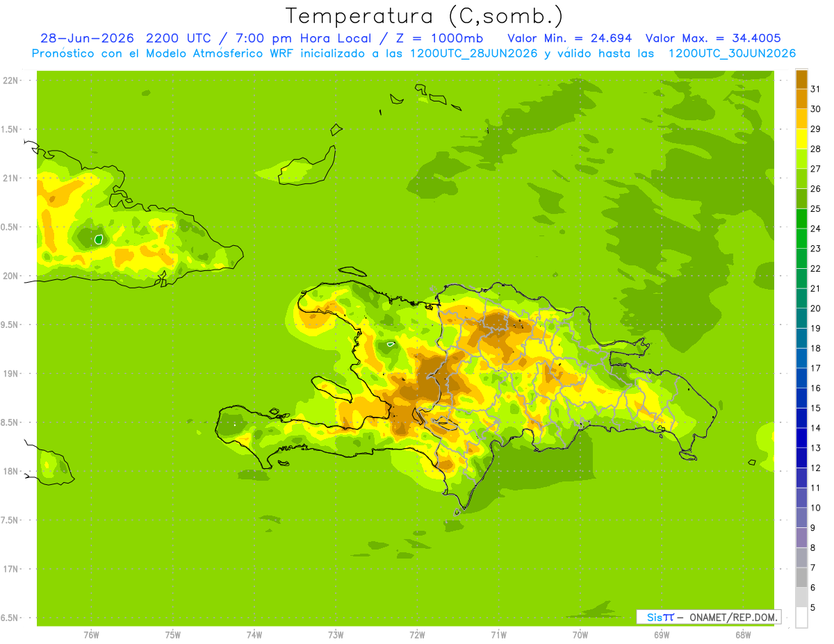Click legend value "20"
This screenshot has height=644, width=834.
[x=815, y=308]
